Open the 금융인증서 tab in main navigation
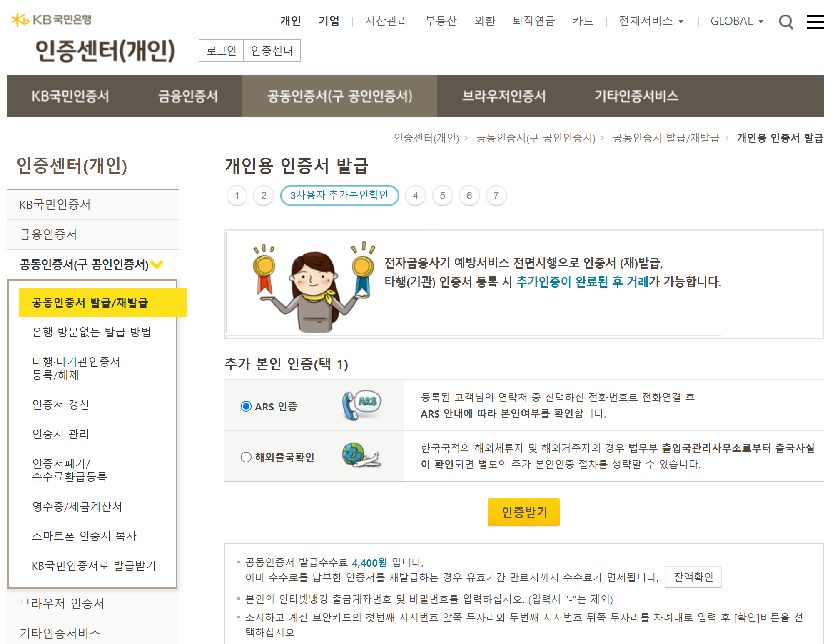Image resolution: width=830 pixels, height=644 pixels. coord(188,96)
